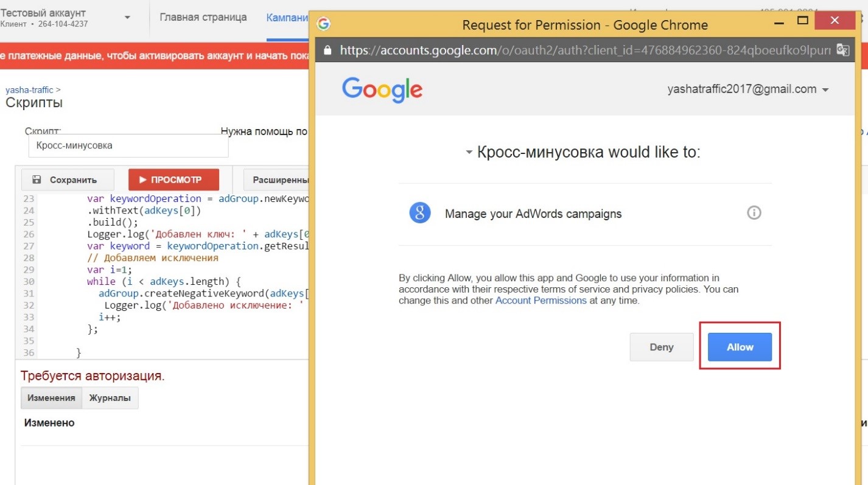Open the info icon beside Manage AdWords campaigns
868x485 pixels.
(754, 213)
